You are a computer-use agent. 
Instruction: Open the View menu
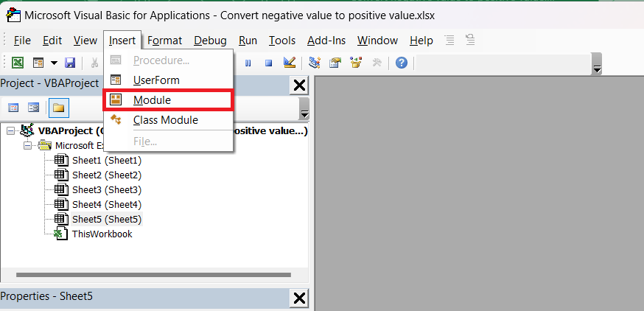click(x=85, y=41)
